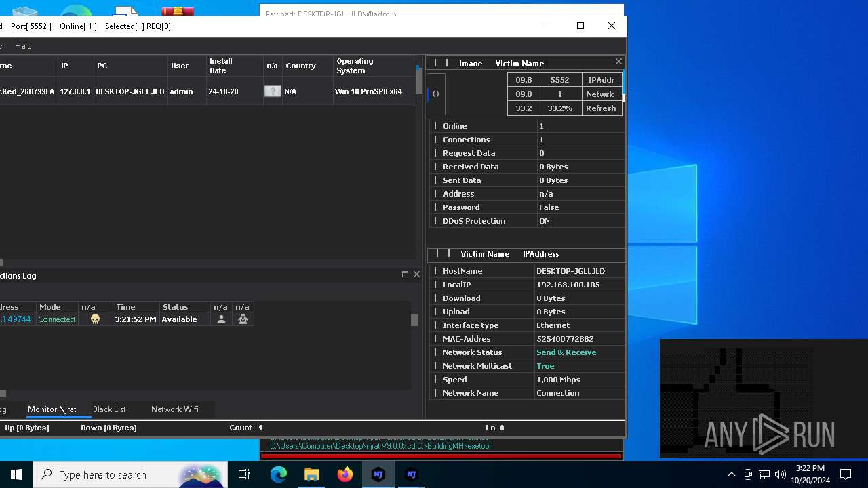The height and width of the screenshot is (488, 868).
Task: Select the HostName property row
Action: tap(527, 271)
